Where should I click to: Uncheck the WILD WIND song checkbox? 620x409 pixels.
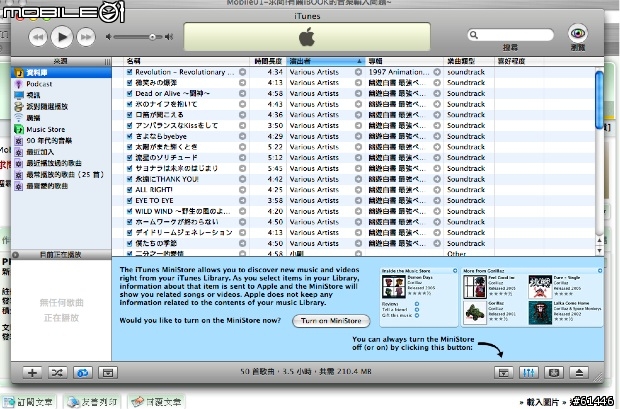tap(129, 211)
